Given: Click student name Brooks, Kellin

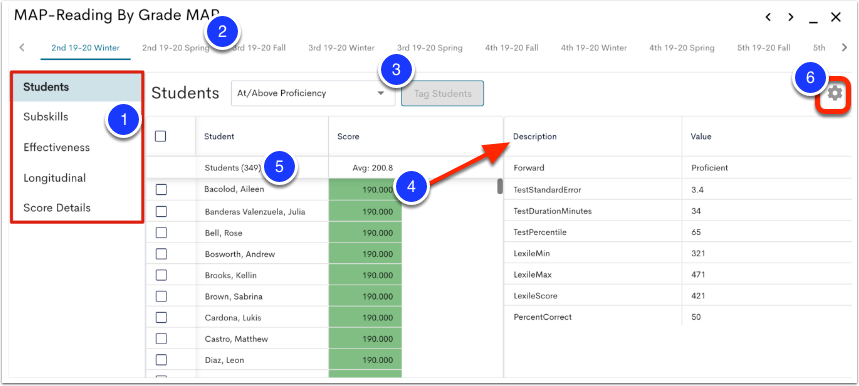Looking at the screenshot, I should tap(230, 275).
